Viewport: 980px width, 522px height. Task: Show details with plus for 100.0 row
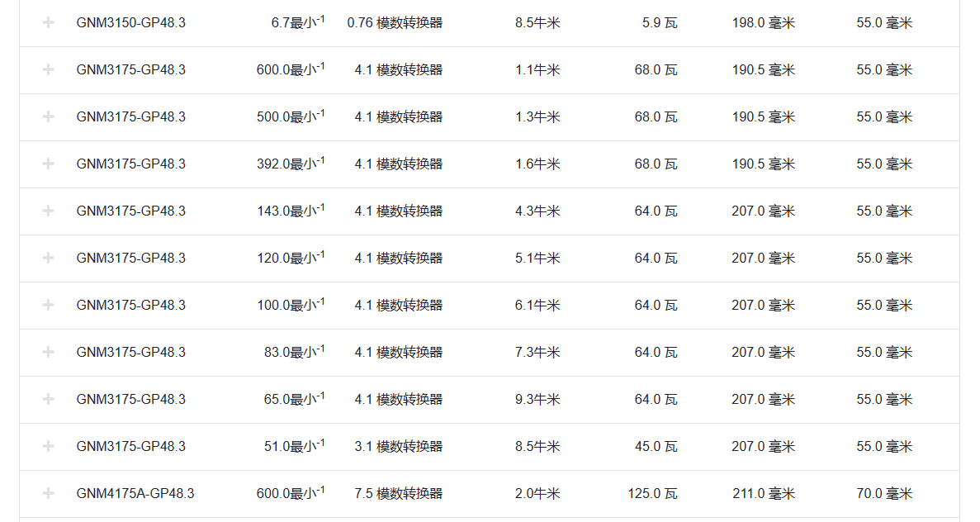point(48,305)
